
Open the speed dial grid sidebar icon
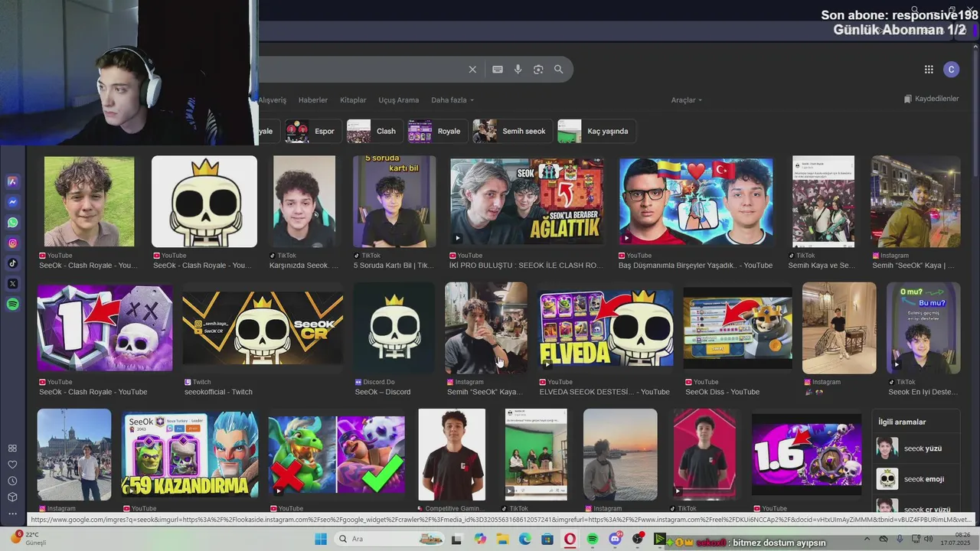tap(12, 448)
